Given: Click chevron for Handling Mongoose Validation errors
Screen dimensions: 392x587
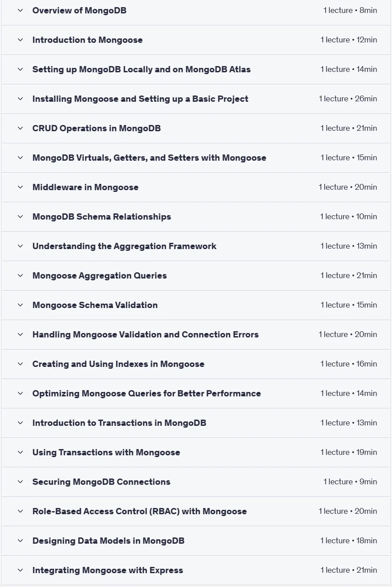Looking at the screenshot, I should (20, 334).
